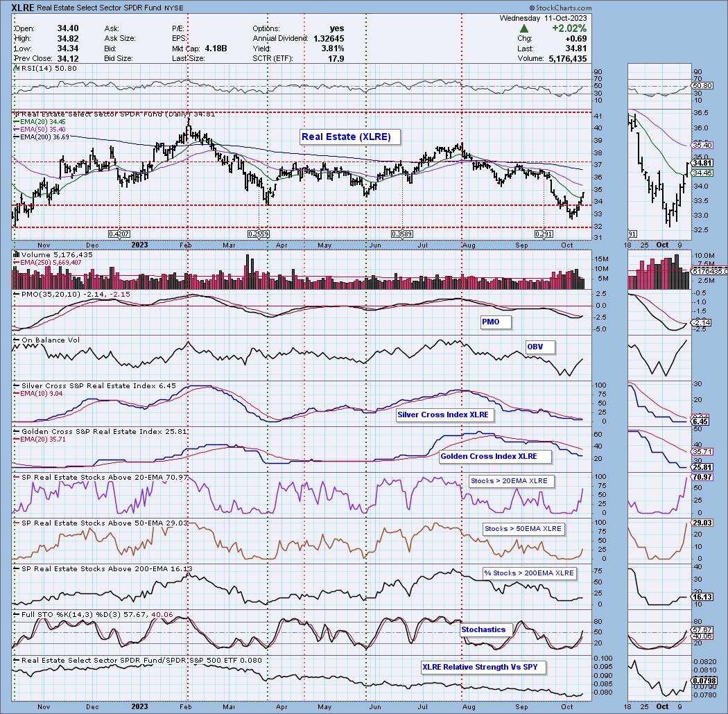
Task: Click the Volume 5,176,435 panel legend
Action: click(x=54, y=255)
